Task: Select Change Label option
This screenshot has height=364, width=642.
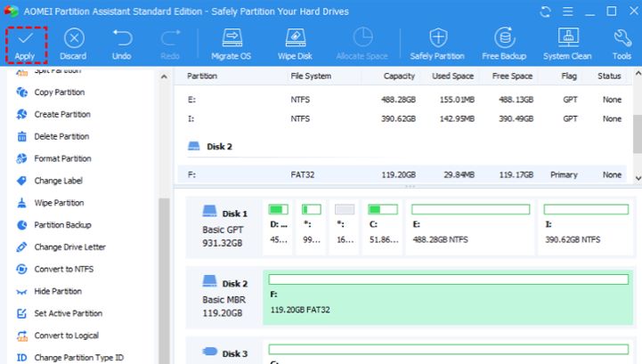Action: (49, 181)
